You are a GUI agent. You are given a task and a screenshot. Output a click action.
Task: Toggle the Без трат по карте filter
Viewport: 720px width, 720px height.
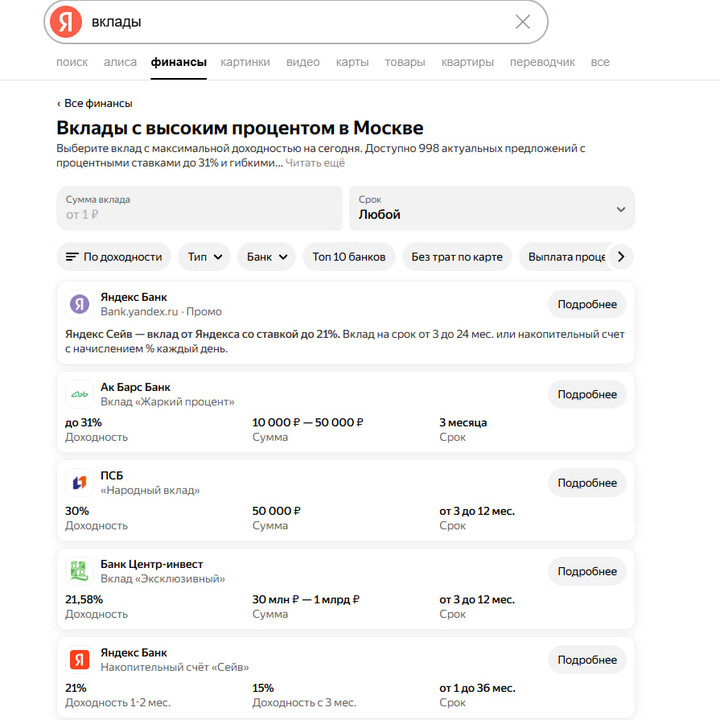coord(457,257)
